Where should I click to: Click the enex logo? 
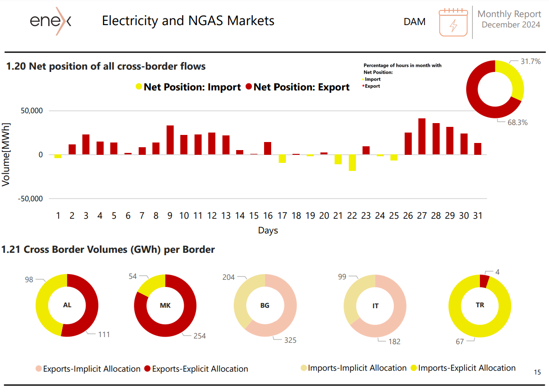pyautogui.click(x=51, y=21)
